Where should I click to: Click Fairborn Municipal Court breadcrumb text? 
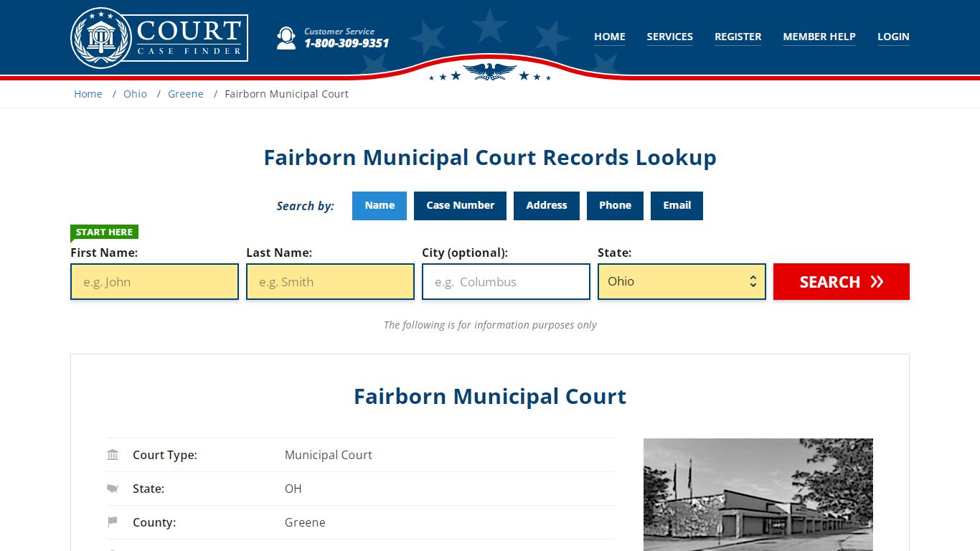coord(287,94)
